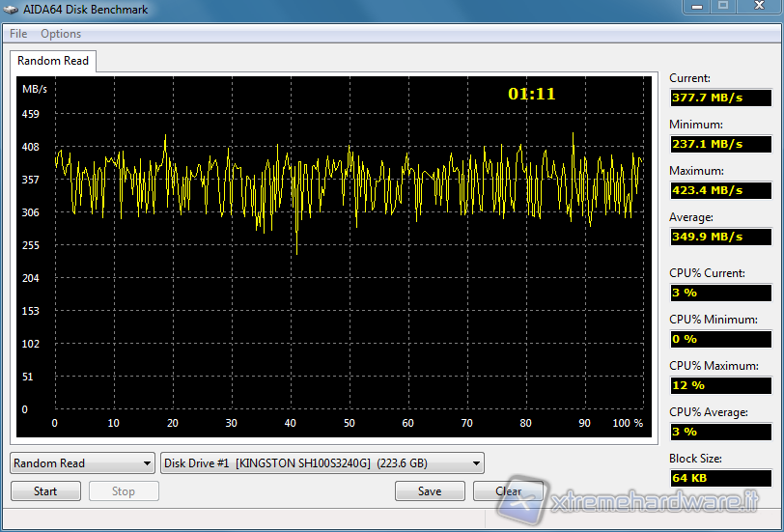Viewport: 784px width, 532px height.
Task: Click the CPU% Current value field
Action: (720, 293)
